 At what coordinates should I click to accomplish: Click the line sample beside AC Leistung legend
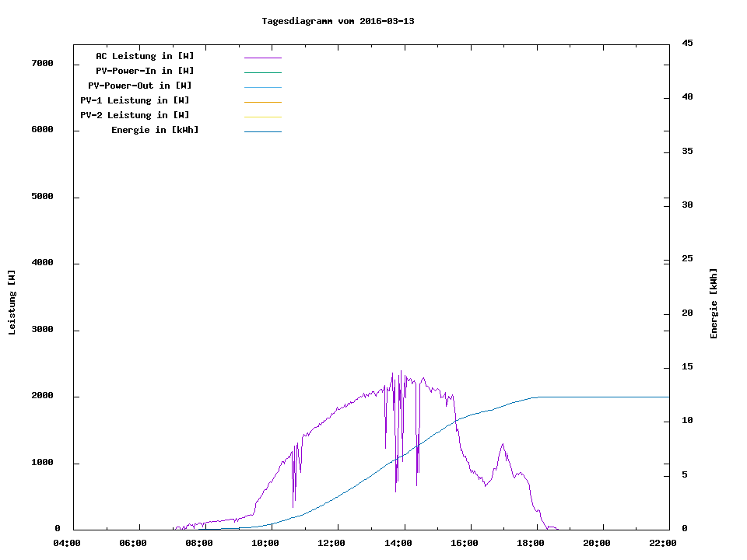click(x=262, y=58)
